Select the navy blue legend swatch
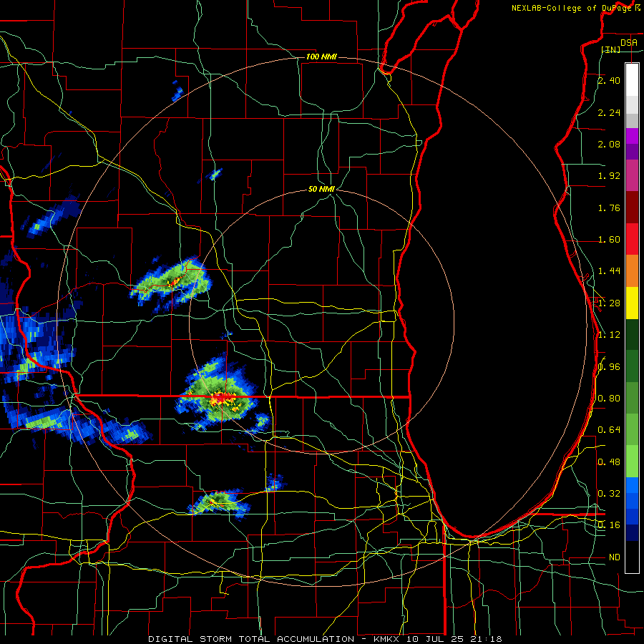This screenshot has height=644, width=644. (632, 533)
